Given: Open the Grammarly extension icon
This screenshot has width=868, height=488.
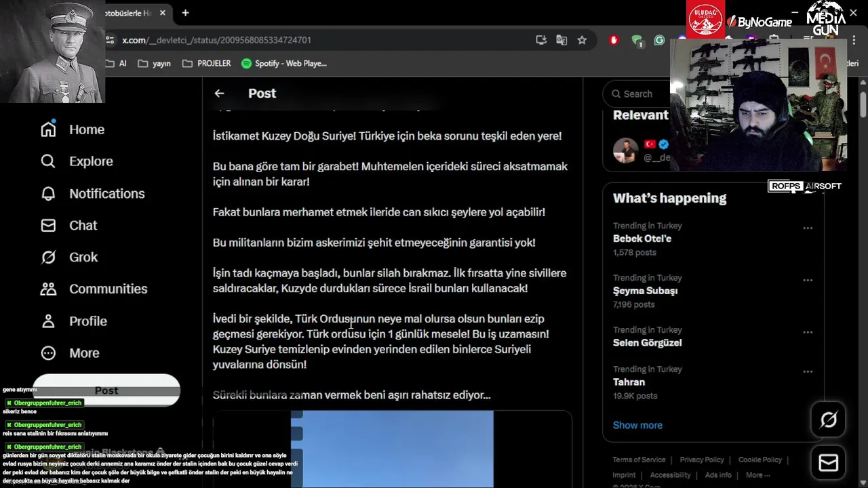Looking at the screenshot, I should pos(659,40).
